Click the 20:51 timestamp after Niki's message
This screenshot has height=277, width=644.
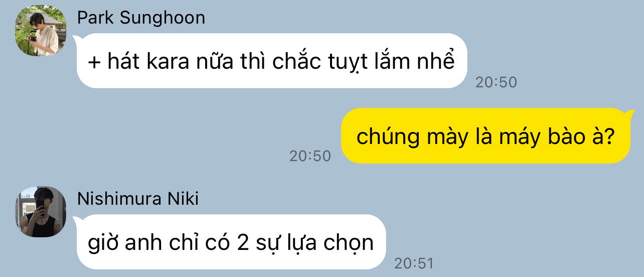pyautogui.click(x=413, y=263)
